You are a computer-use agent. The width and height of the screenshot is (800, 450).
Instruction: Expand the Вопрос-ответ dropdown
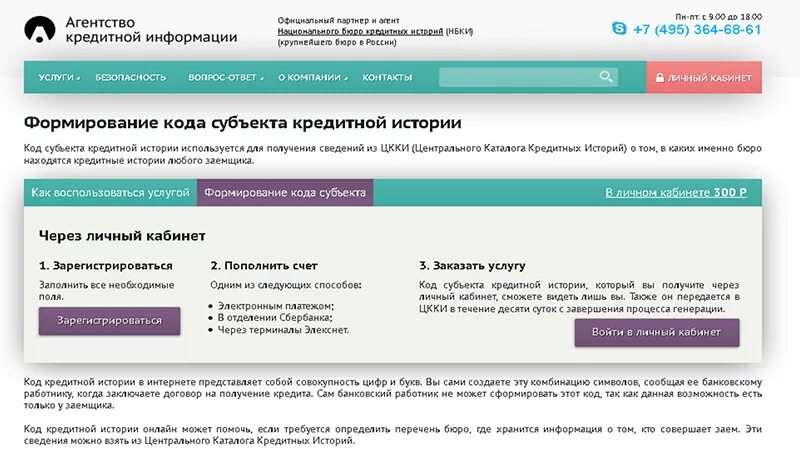point(226,78)
